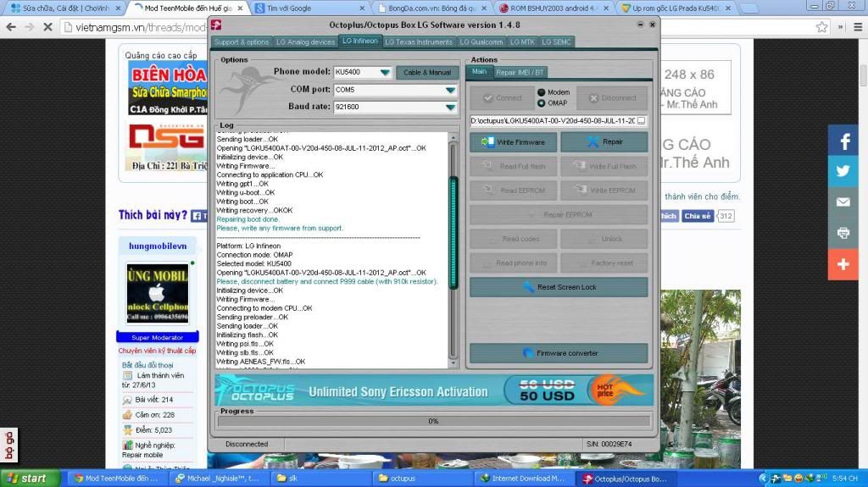Switch to LG Qualcomm tab
Viewport: 868px width, 487px height.
pos(481,42)
